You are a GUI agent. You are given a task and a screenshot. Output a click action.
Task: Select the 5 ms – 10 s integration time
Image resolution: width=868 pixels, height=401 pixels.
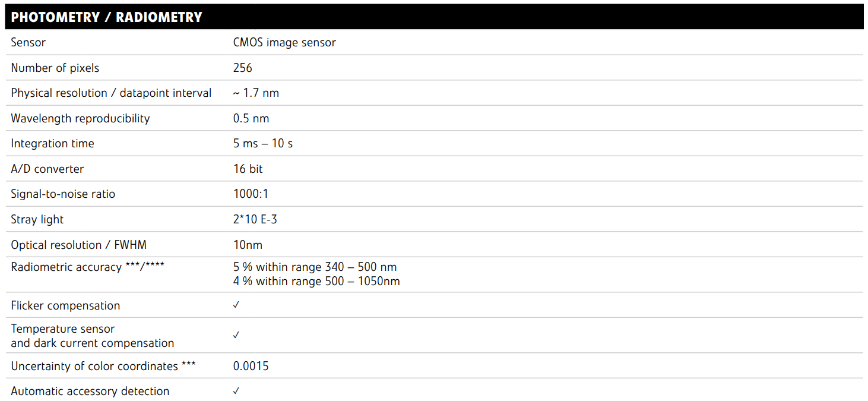[263, 144]
